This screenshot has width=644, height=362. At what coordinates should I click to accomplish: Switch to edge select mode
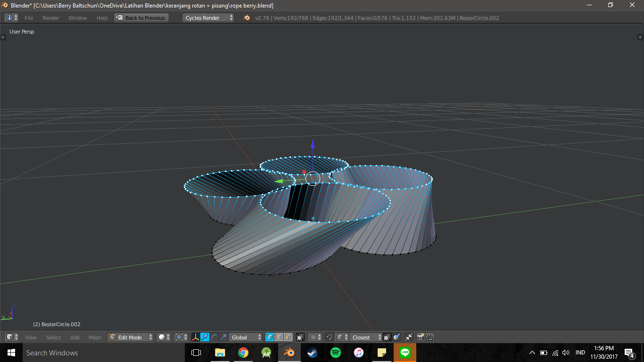(279, 337)
